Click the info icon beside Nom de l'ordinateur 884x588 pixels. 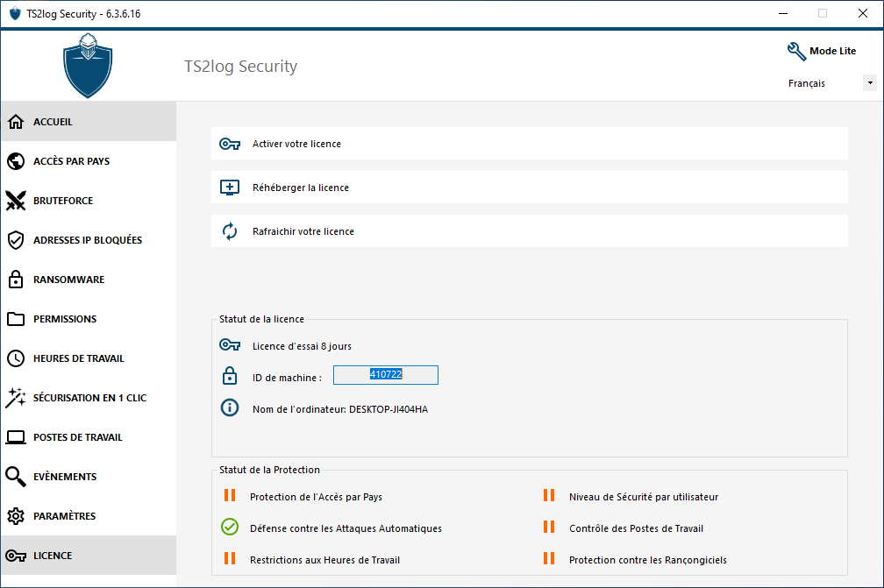tap(230, 407)
